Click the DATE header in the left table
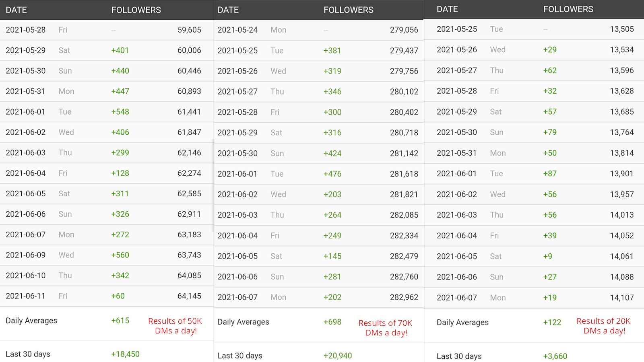This screenshot has height=362, width=644. (16, 10)
